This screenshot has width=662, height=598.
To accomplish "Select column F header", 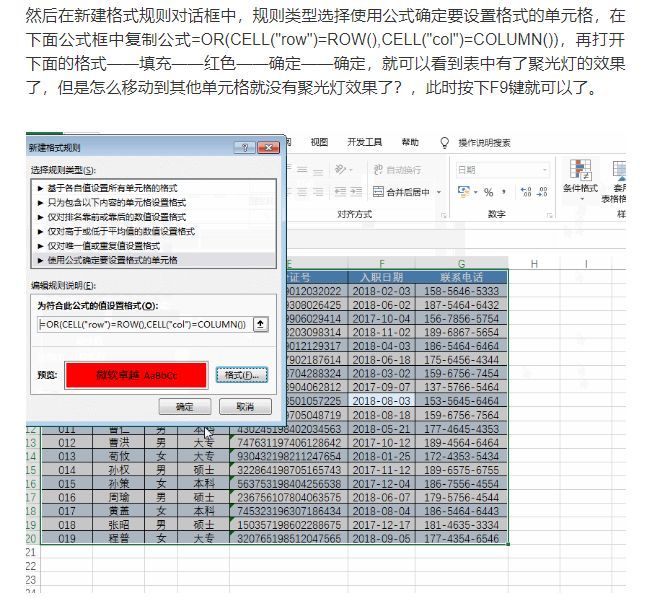I will coord(382,264).
